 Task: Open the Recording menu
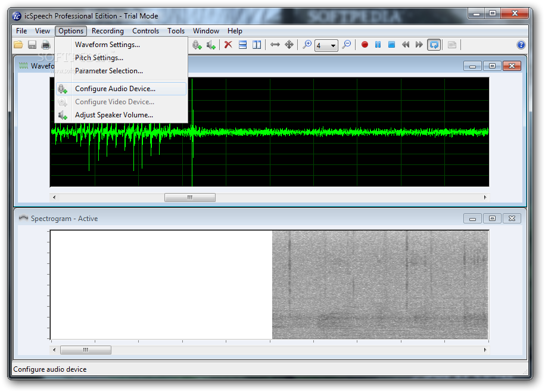[108, 31]
